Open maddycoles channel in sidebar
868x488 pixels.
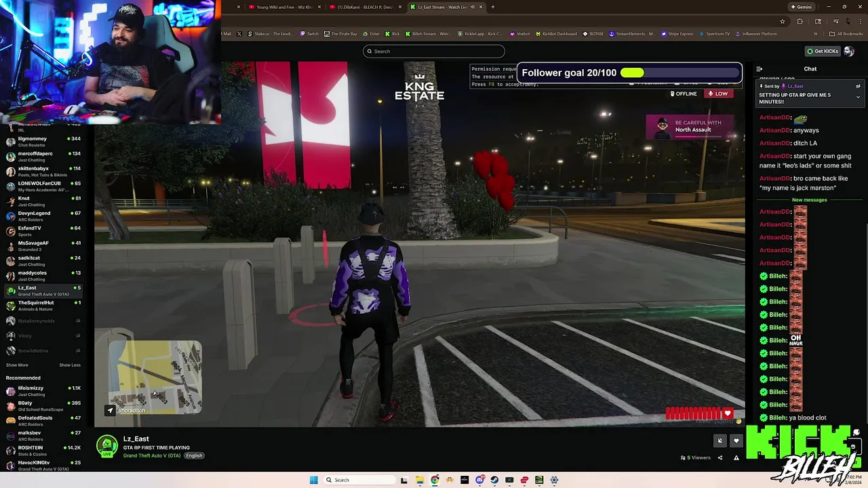click(x=44, y=276)
